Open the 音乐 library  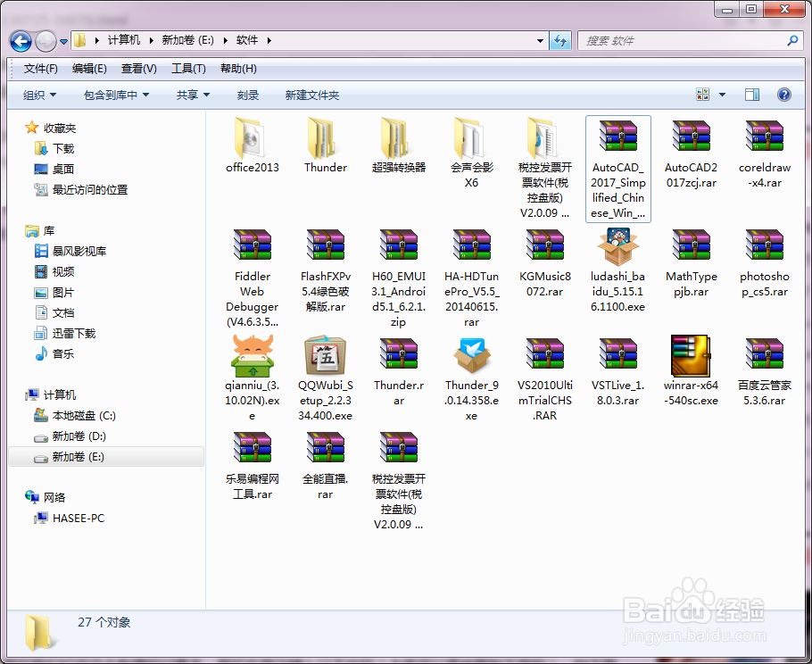[54, 353]
